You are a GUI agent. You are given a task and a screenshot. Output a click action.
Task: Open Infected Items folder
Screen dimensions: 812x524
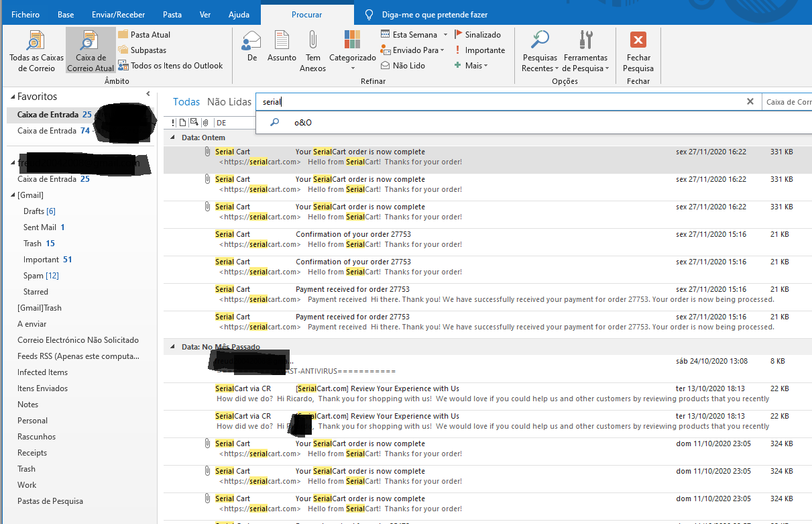click(42, 372)
